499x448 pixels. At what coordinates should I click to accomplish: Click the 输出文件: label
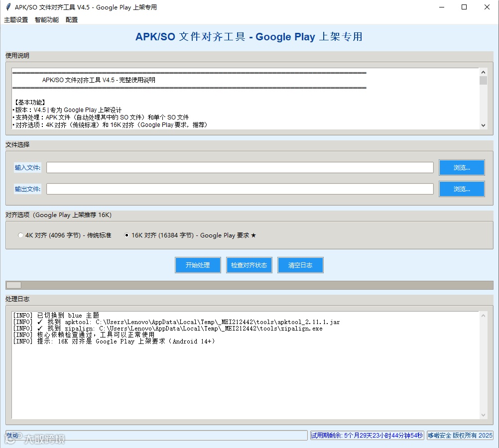(28, 189)
